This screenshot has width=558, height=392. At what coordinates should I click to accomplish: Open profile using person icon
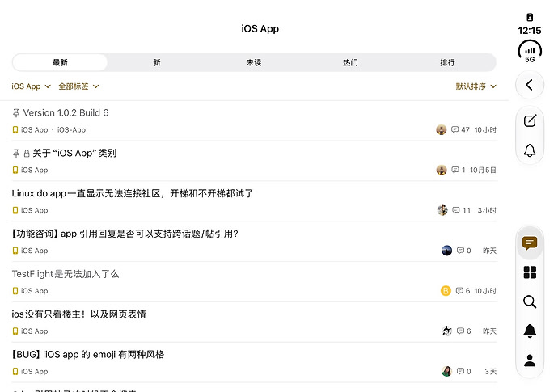pyautogui.click(x=530, y=360)
